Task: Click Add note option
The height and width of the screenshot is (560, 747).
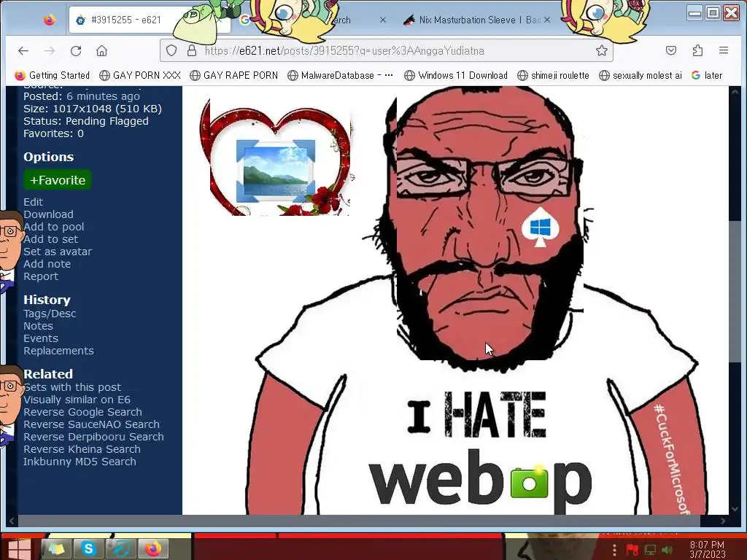Action: point(47,264)
